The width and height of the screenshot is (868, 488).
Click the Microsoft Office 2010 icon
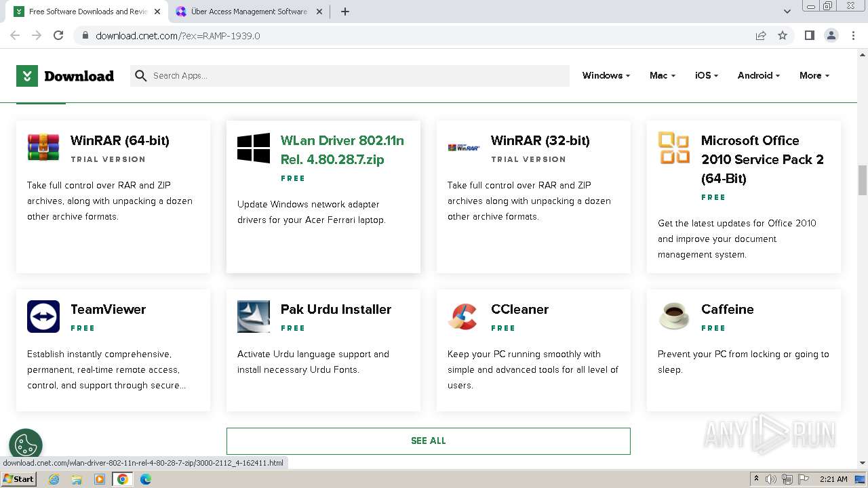coord(674,148)
